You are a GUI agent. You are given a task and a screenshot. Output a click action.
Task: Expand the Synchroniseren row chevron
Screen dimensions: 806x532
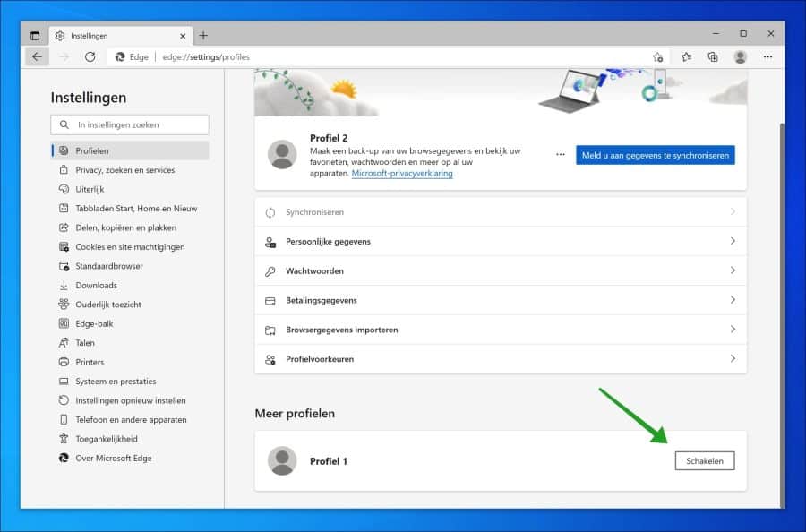click(733, 211)
